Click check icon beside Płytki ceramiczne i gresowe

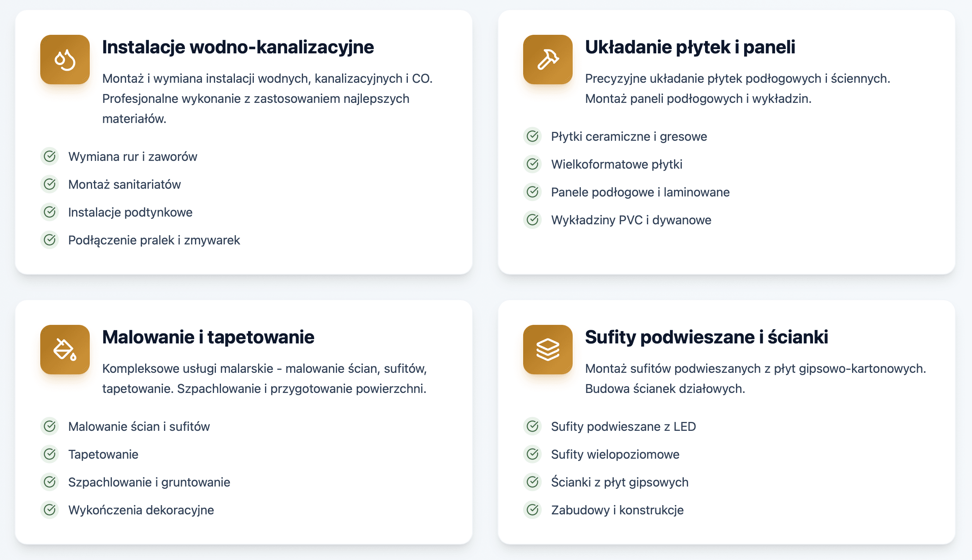[x=532, y=136]
